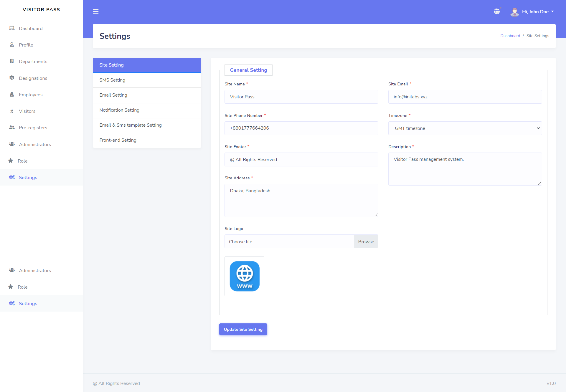The width and height of the screenshot is (566, 392).
Task: Select the Front-end Setting tab
Action: (x=147, y=140)
